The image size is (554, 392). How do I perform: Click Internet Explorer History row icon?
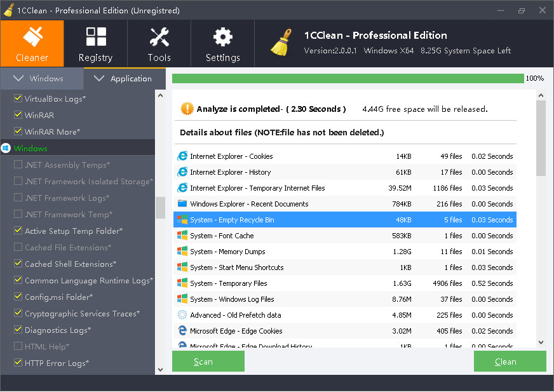point(182,172)
